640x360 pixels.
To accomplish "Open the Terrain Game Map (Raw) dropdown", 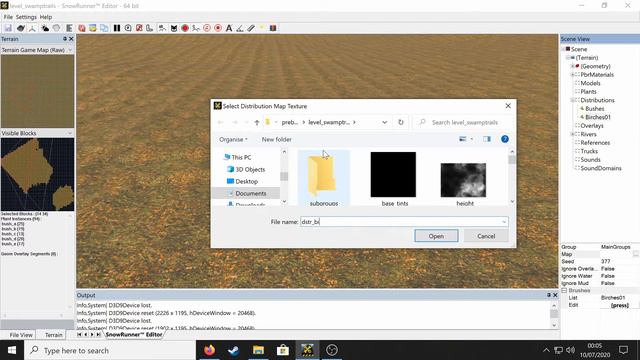I will (x=70, y=50).
